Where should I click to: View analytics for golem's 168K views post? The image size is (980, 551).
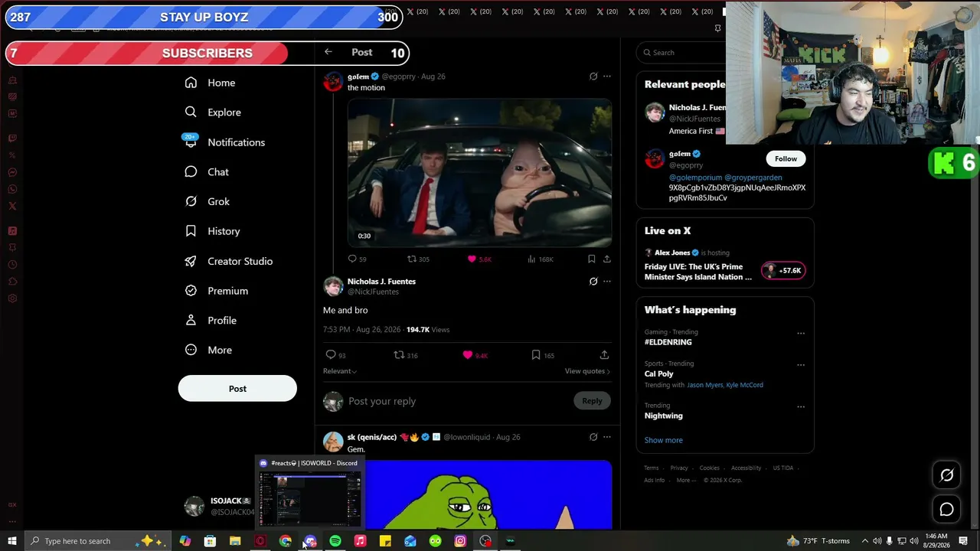540,259
